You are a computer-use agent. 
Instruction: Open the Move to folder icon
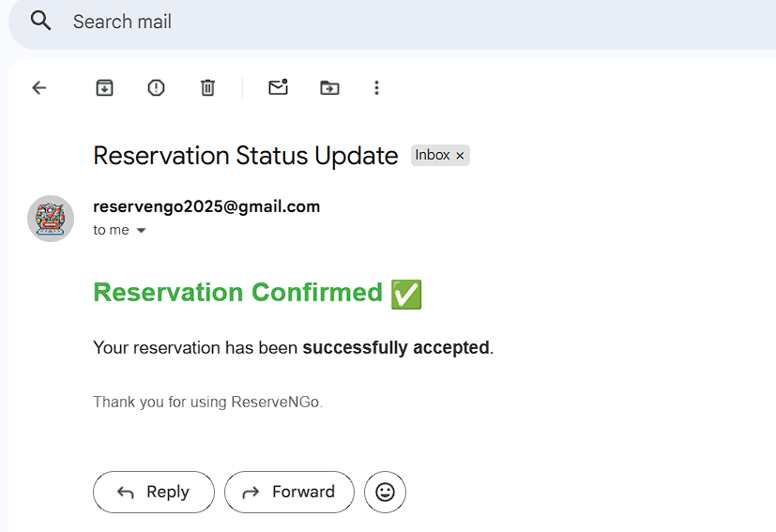tap(329, 87)
